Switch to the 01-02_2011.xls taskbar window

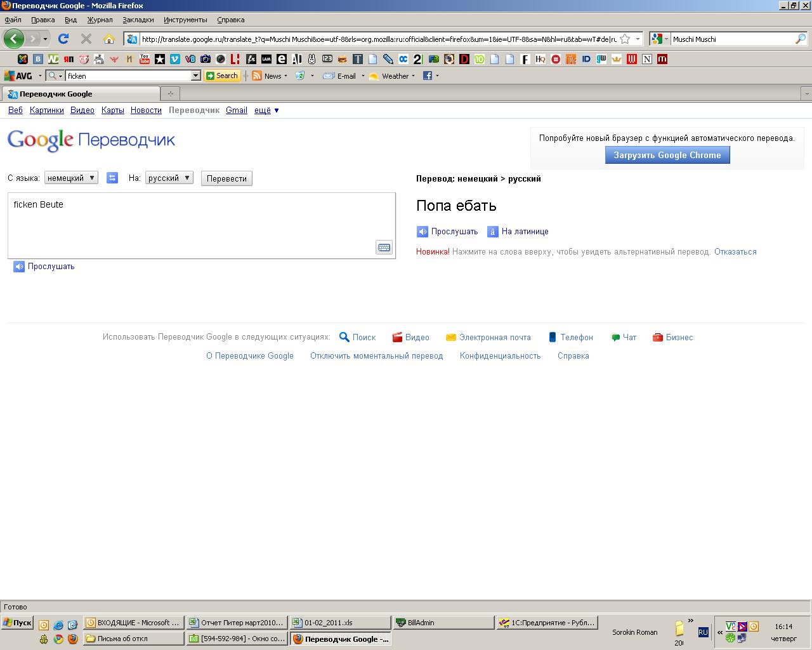(340, 623)
